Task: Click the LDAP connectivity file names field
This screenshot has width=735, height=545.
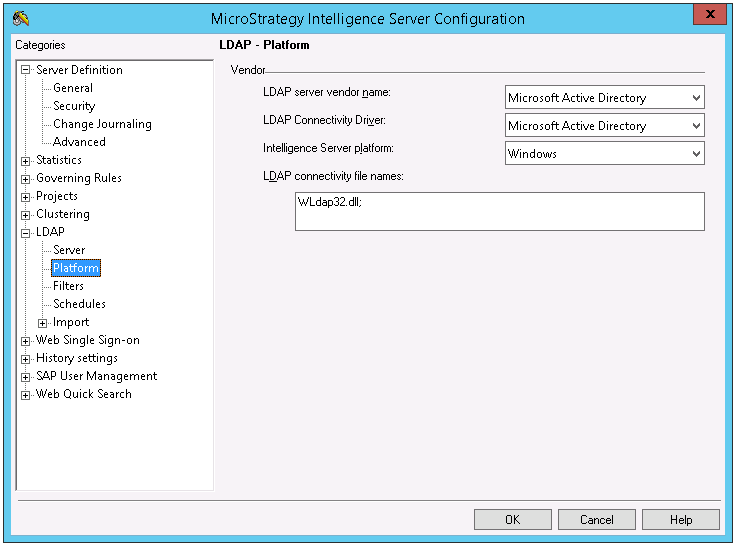Action: pyautogui.click(x=499, y=212)
